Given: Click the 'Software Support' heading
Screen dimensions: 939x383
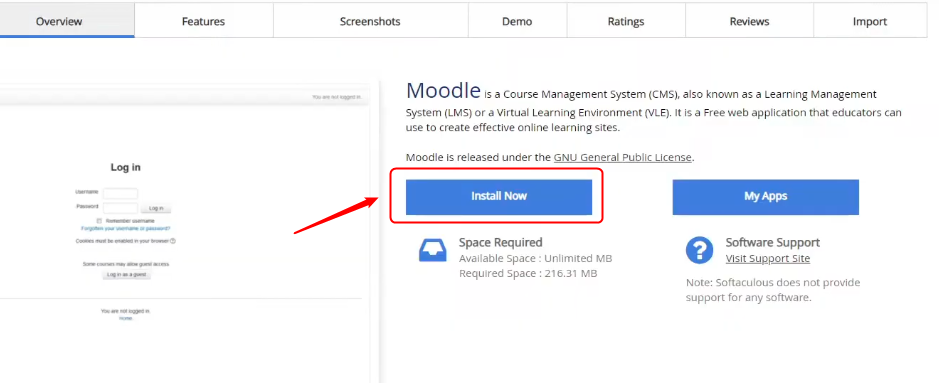Looking at the screenshot, I should point(773,242).
